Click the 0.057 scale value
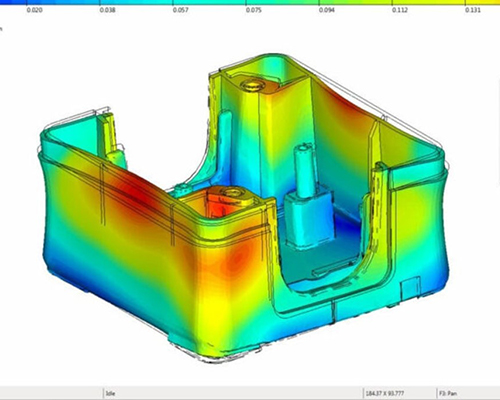500x400 pixels. click(181, 10)
